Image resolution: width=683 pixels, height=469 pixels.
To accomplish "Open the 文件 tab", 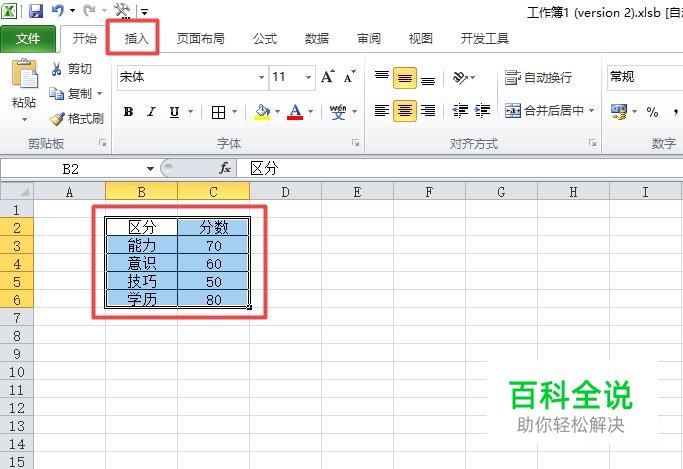I will (28, 39).
